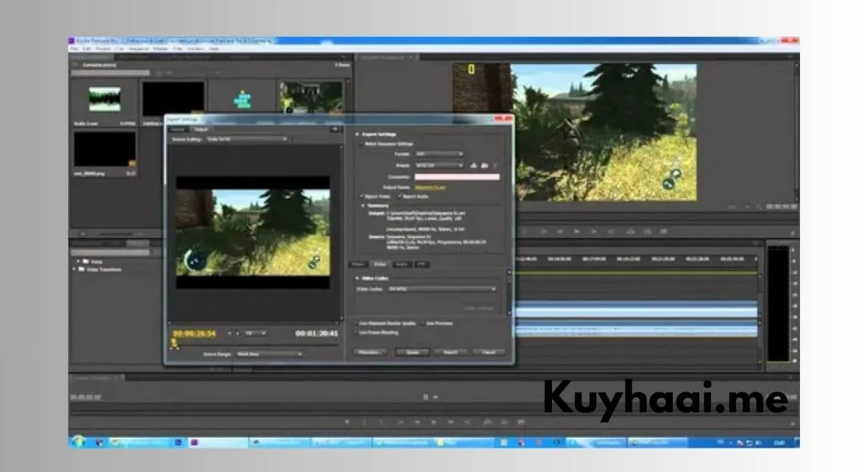Click the Set In Point icon under export preview
The image size is (868, 472).
[230, 333]
